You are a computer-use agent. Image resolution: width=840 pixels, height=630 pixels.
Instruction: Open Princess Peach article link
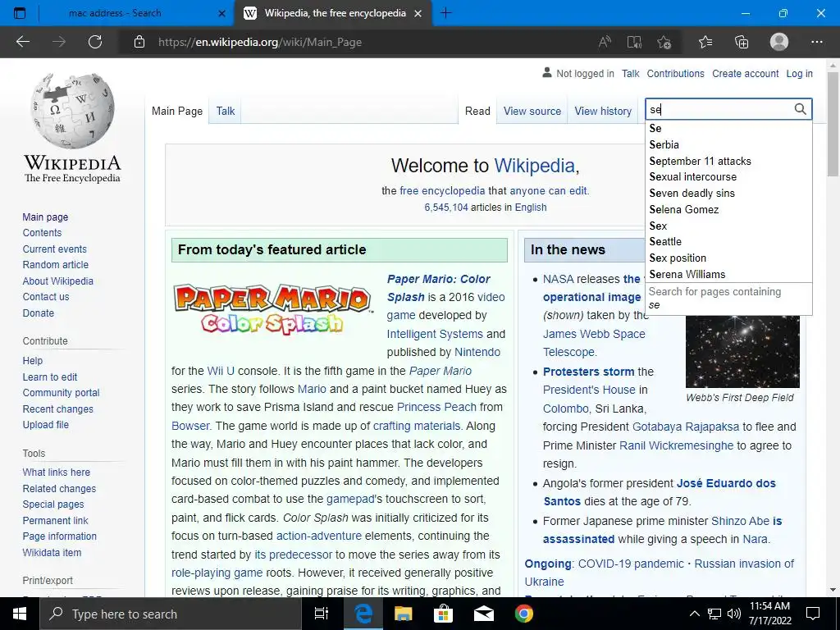click(436, 407)
